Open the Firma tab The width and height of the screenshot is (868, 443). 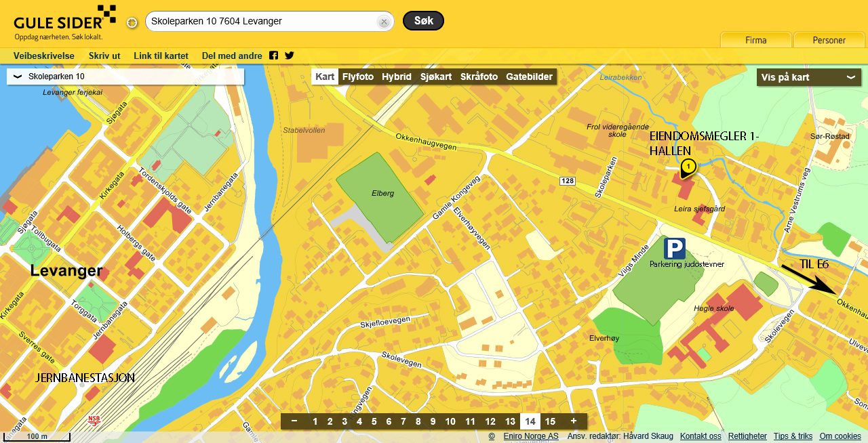tap(755, 40)
